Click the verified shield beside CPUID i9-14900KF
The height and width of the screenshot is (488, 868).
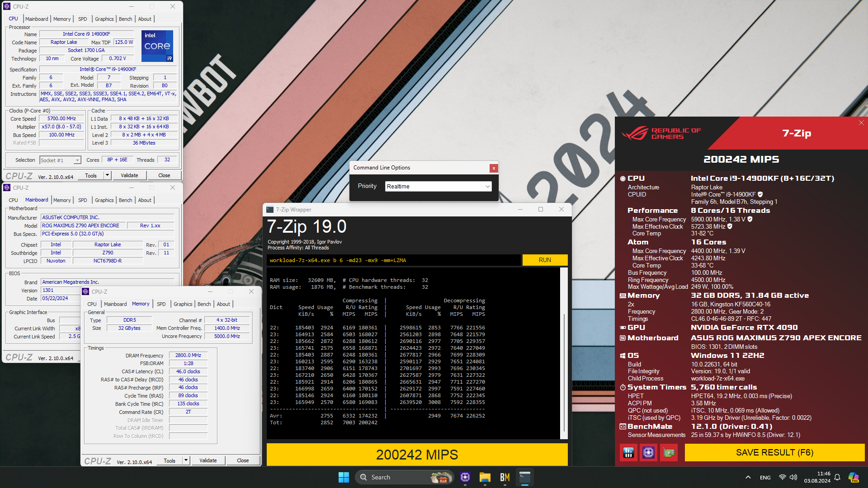(760, 194)
